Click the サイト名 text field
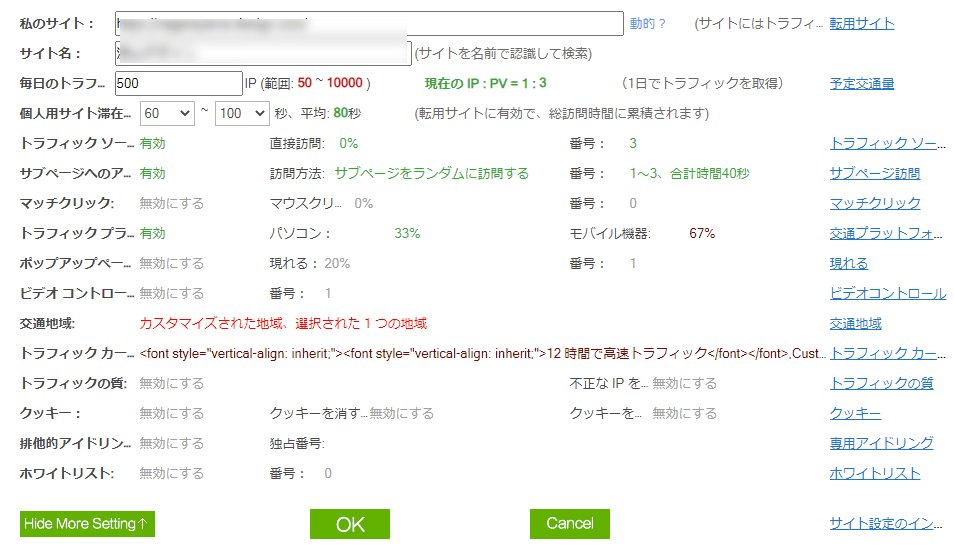This screenshot has width=954, height=554. click(x=262, y=53)
